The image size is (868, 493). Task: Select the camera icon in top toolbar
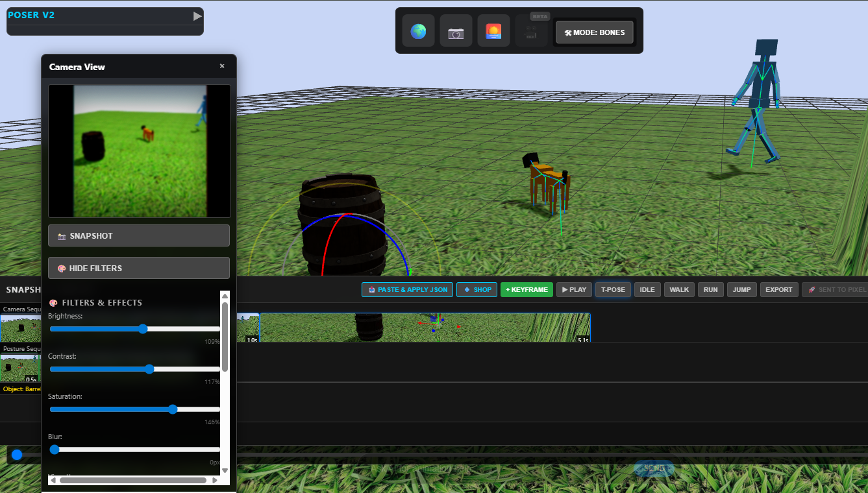[456, 30]
